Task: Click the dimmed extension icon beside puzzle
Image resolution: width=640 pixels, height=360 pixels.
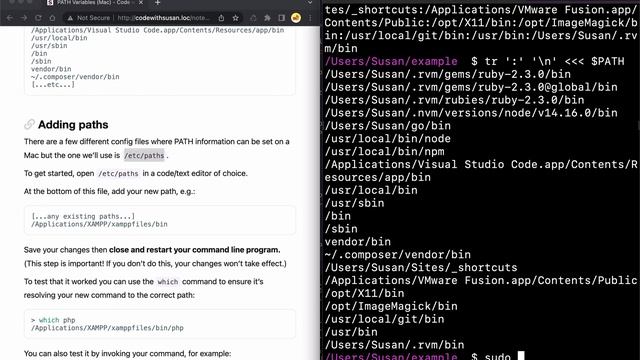Action: 253,18
